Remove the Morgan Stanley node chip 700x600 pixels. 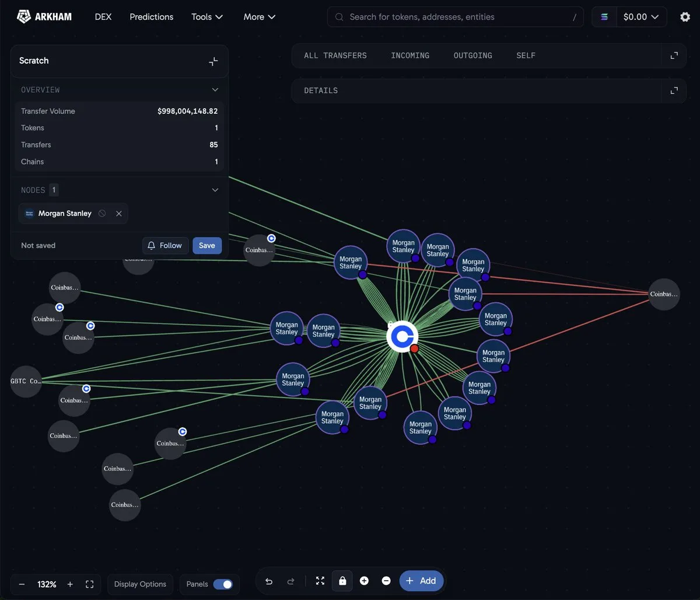click(x=119, y=214)
